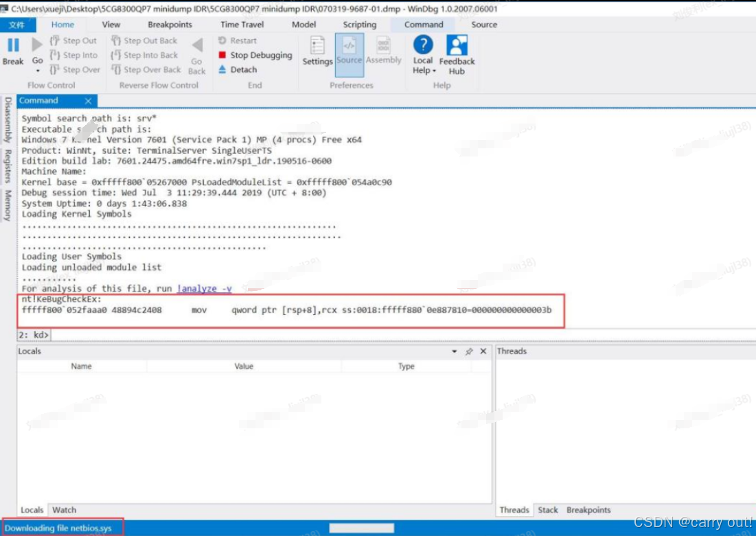Click the 'Loading unloaded module list' line
Viewport: 756px width, 536px height.
tap(91, 268)
